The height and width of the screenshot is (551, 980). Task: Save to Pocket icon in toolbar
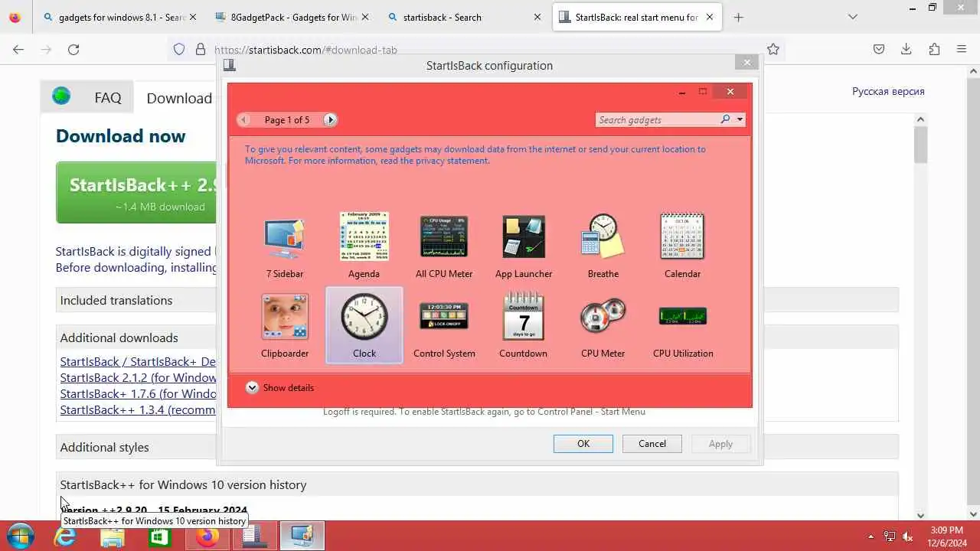pos(879,49)
